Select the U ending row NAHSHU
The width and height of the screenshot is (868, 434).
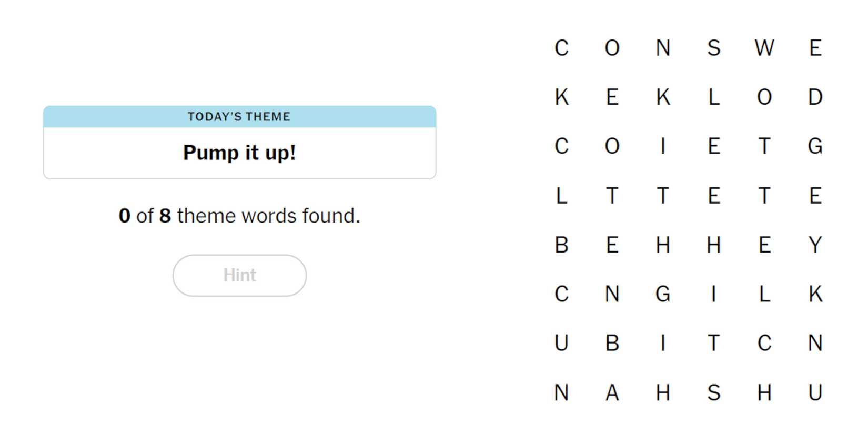(x=815, y=392)
